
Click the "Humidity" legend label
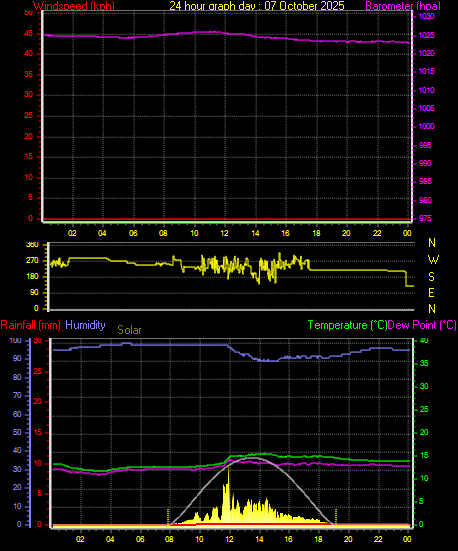coord(85,325)
